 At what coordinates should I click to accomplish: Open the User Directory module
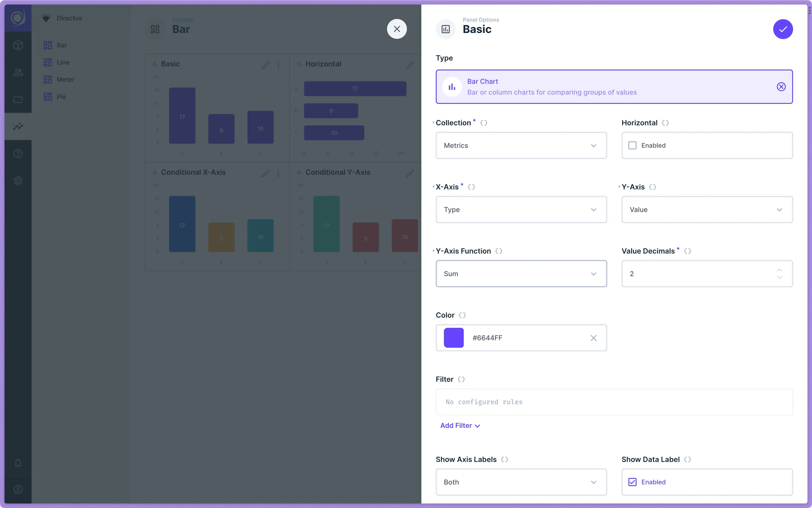(x=18, y=72)
